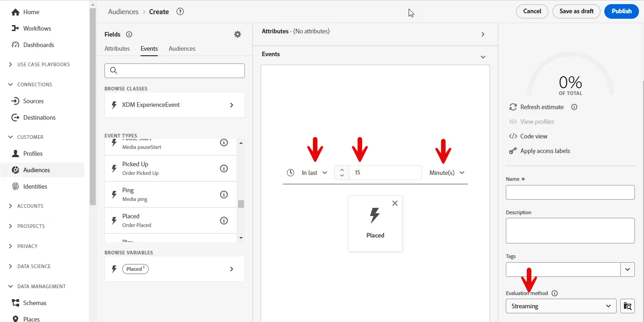
Task: Open the browse button beside Evaluation method
Action: click(628, 306)
